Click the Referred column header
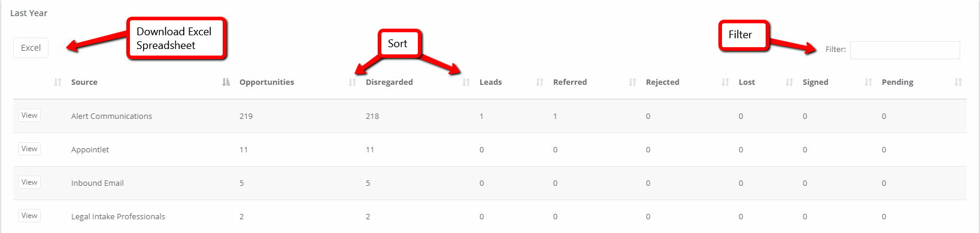This screenshot has width=980, height=233. [570, 82]
